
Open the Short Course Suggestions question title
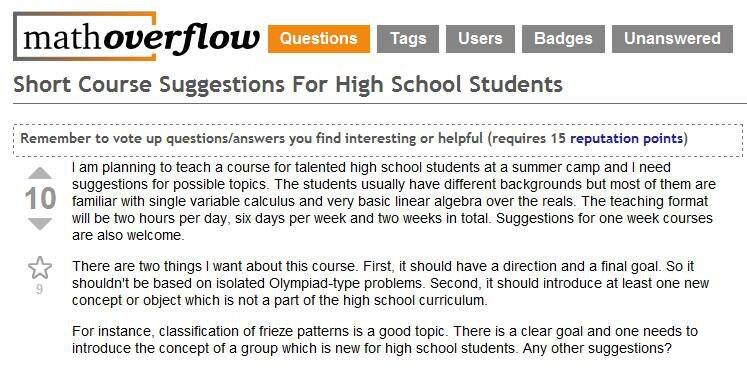click(288, 85)
